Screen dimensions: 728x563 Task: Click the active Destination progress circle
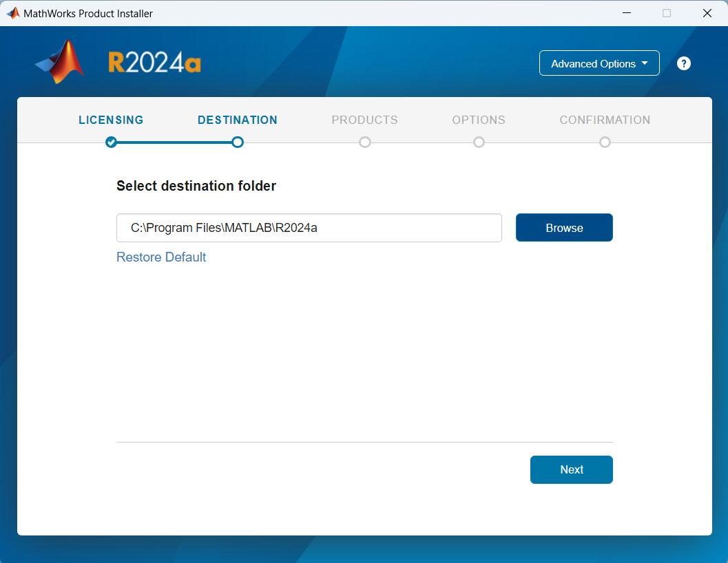pos(238,142)
